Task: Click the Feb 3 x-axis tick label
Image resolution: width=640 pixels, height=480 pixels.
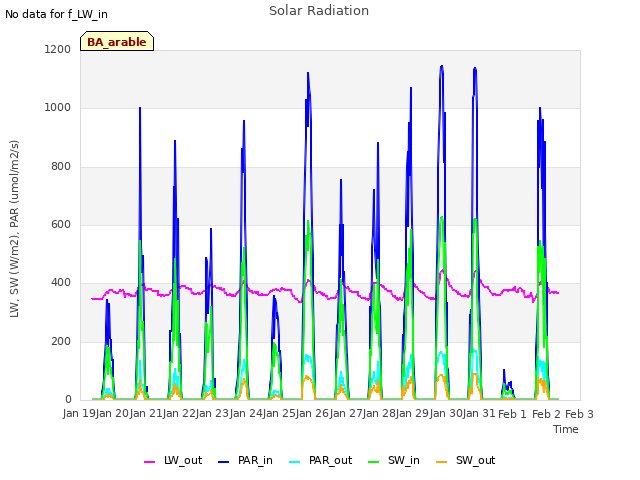Action: point(579,414)
